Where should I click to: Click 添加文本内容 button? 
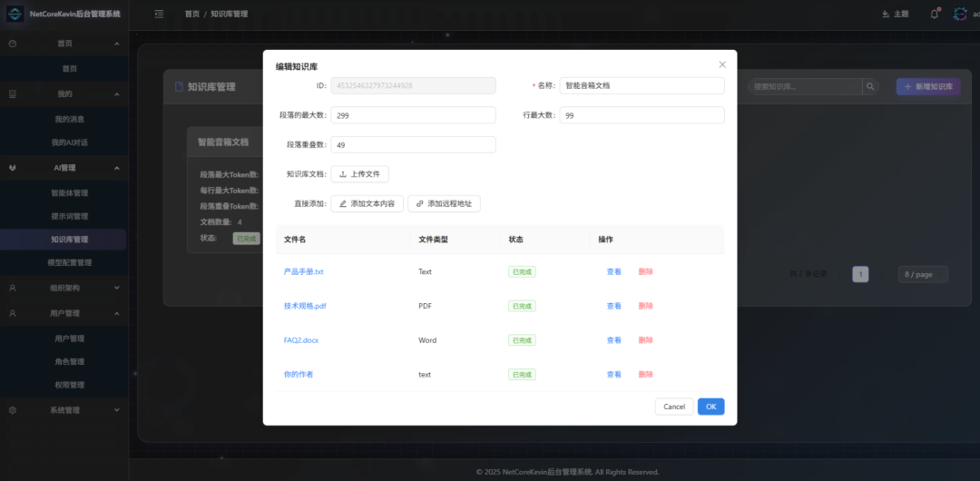click(x=367, y=203)
